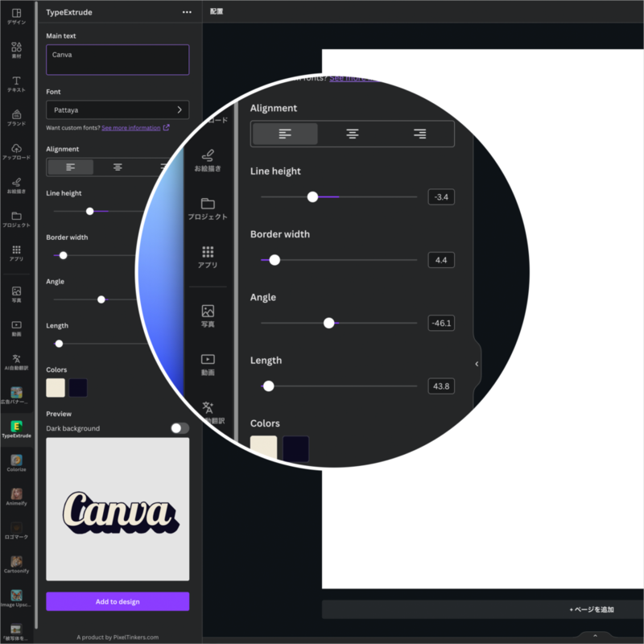Viewport: 644px width, 644px height.
Task: Toggle the Dark background switch
Action: click(180, 428)
